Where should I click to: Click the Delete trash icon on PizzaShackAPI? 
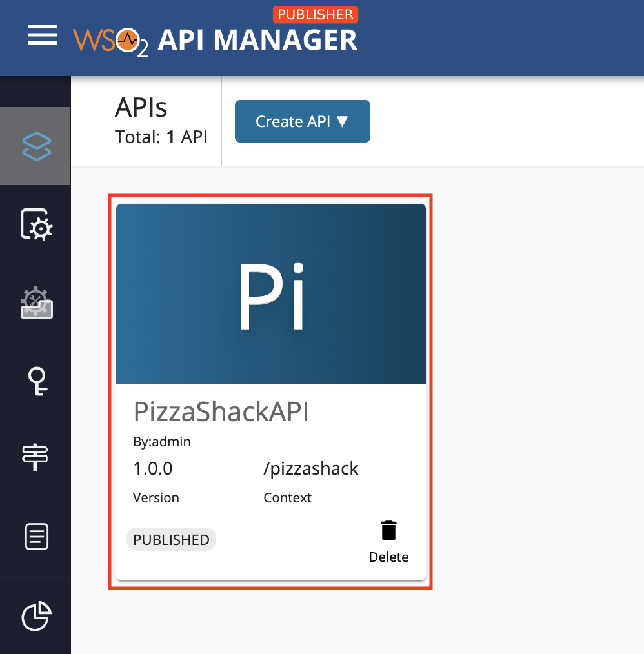click(x=388, y=530)
